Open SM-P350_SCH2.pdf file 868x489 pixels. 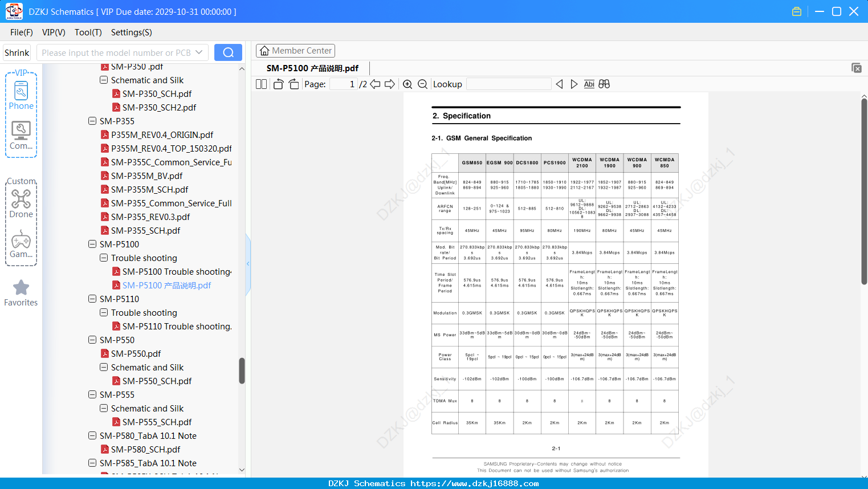pyautogui.click(x=159, y=107)
